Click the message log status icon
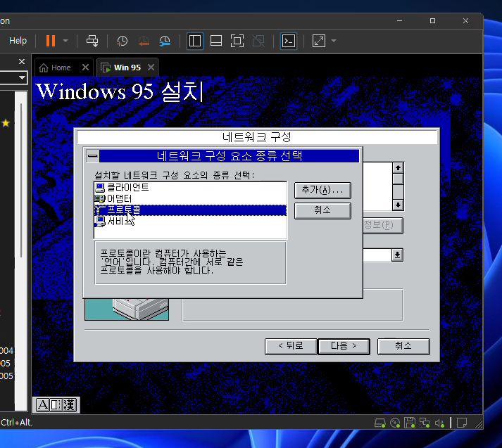Screen dimensions: 502x448 point(462,423)
